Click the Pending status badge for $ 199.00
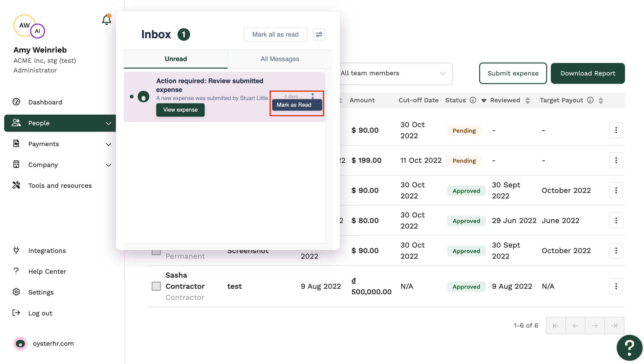644x364 pixels. 464,160
